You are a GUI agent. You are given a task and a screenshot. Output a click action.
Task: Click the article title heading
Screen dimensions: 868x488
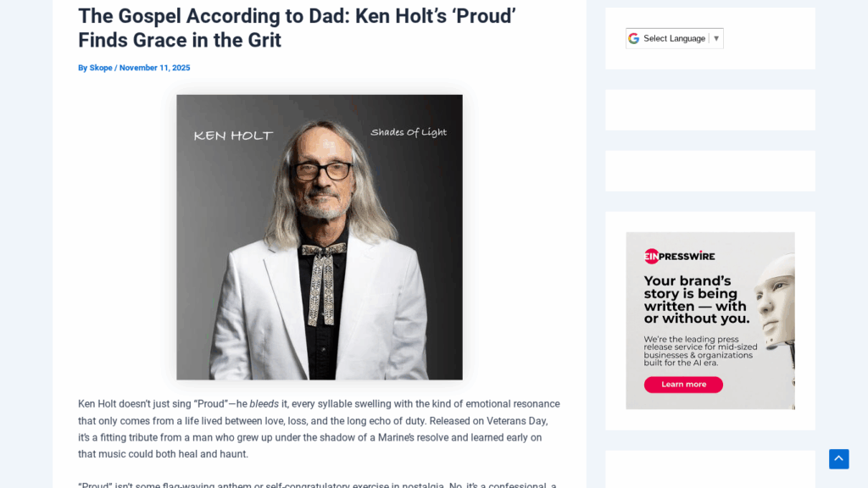[297, 28]
